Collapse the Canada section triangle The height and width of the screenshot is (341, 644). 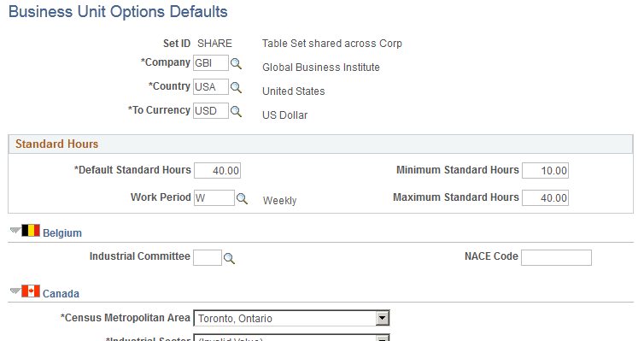click(x=15, y=291)
